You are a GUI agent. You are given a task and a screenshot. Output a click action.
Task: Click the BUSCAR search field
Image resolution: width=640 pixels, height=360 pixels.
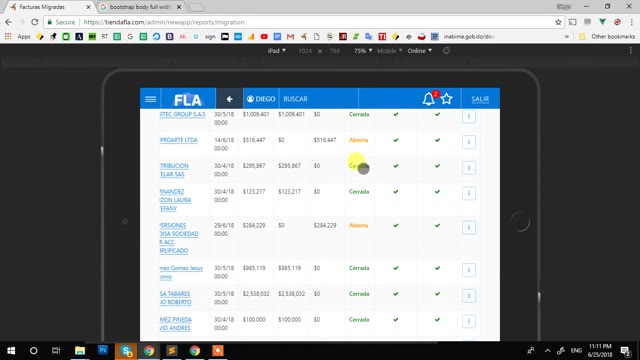click(318, 99)
